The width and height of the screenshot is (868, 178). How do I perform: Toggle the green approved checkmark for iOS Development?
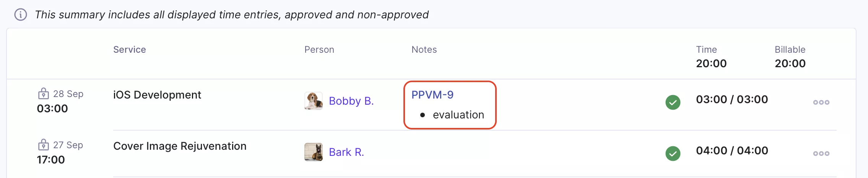click(x=673, y=102)
